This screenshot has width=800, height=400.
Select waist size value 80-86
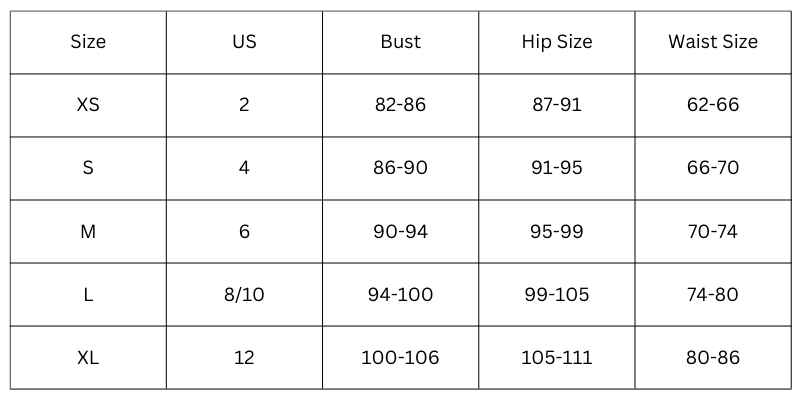pos(713,357)
